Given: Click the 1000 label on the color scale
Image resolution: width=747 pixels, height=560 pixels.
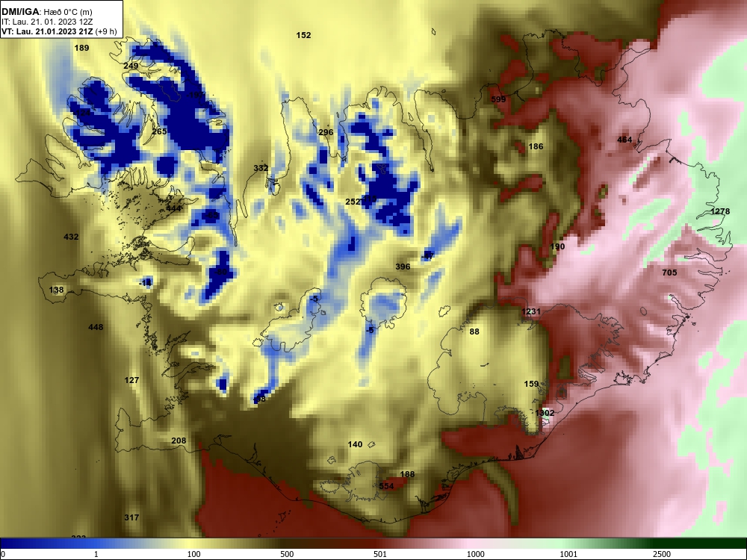Looking at the screenshot, I should pyautogui.click(x=475, y=554).
